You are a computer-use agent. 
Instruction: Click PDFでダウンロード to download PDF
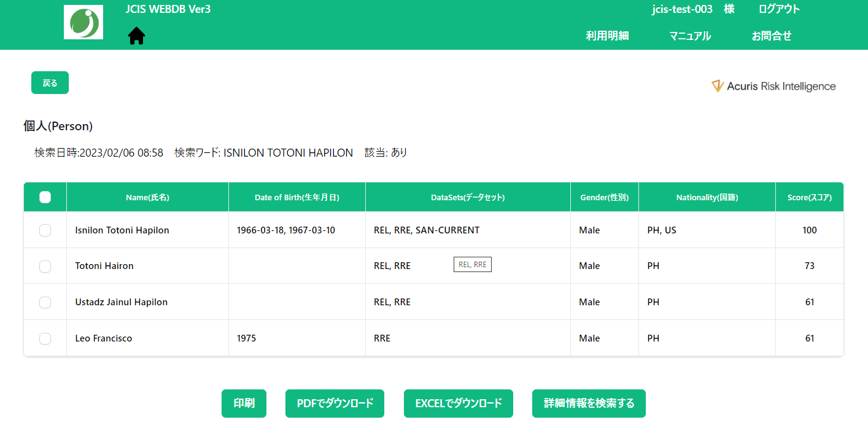coord(335,404)
